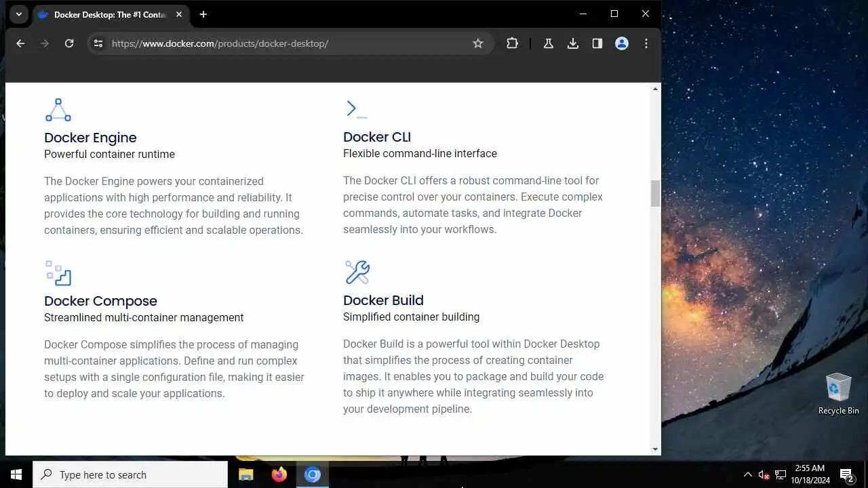The image size is (868, 488).
Task: Click the Chrome taskbar icon
Action: (x=313, y=474)
